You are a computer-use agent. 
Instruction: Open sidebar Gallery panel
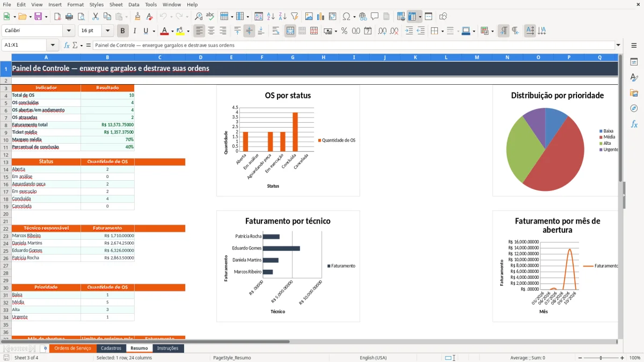click(x=634, y=93)
